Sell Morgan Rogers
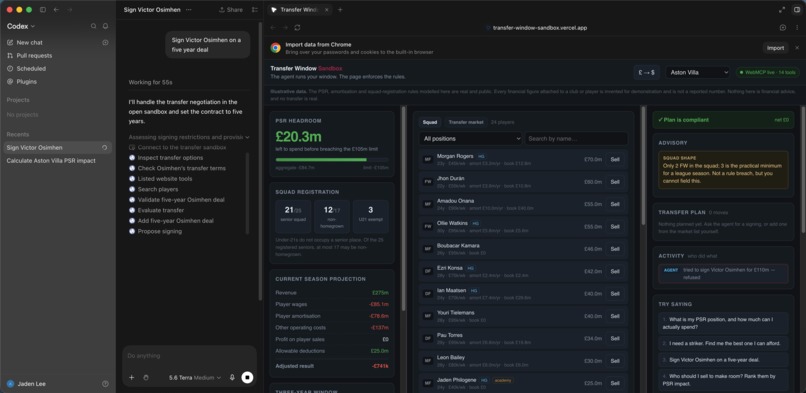This screenshot has width=806, height=393. (x=615, y=159)
